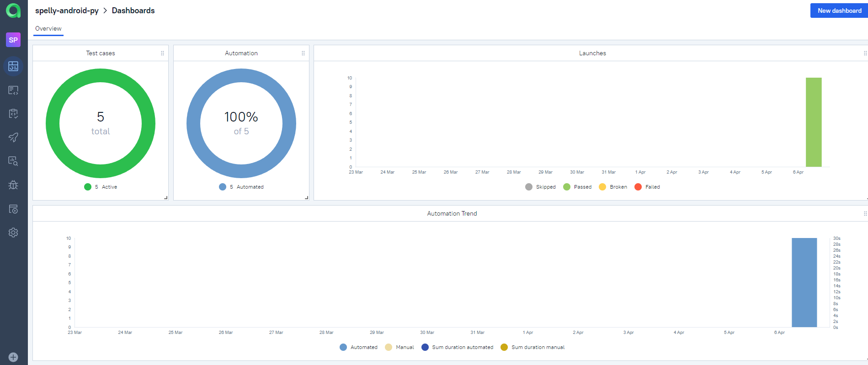Toggle the Skipped legend in Launches chart
The image size is (868, 365).
tap(540, 187)
